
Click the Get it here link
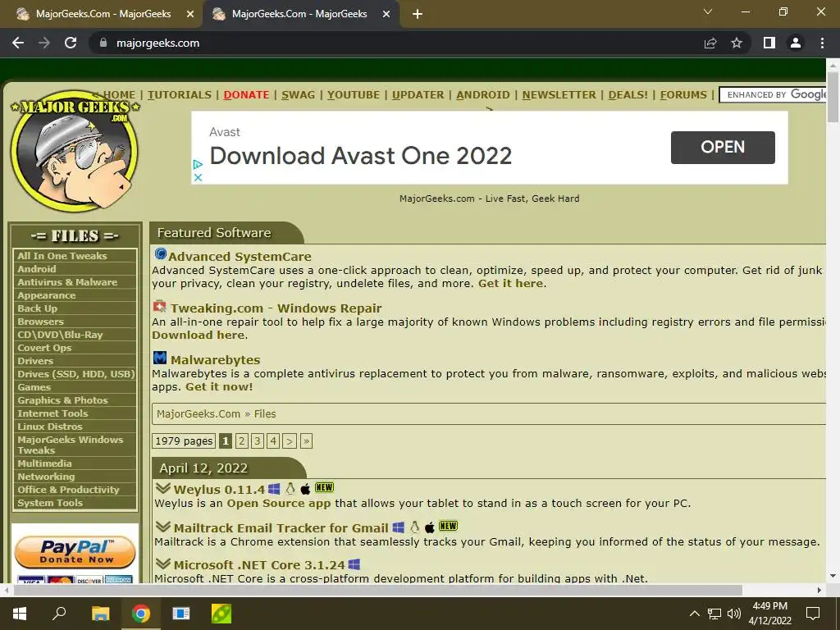click(510, 283)
